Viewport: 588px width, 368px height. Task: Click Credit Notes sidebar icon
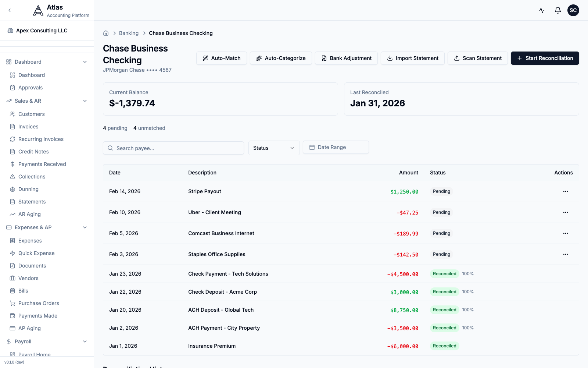coord(12,152)
